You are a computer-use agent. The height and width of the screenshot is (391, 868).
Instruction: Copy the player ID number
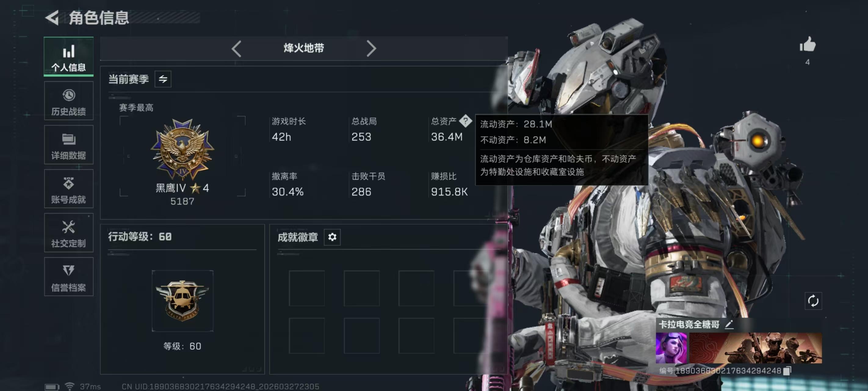787,371
